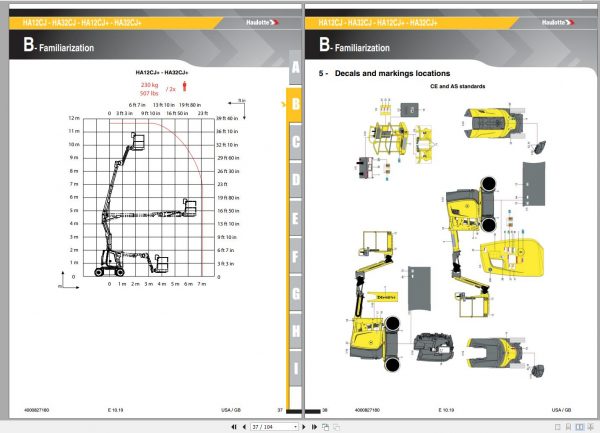The image size is (600, 433).
Task: Click the lowered boom lift drawing near ground
Action: click(132, 262)
